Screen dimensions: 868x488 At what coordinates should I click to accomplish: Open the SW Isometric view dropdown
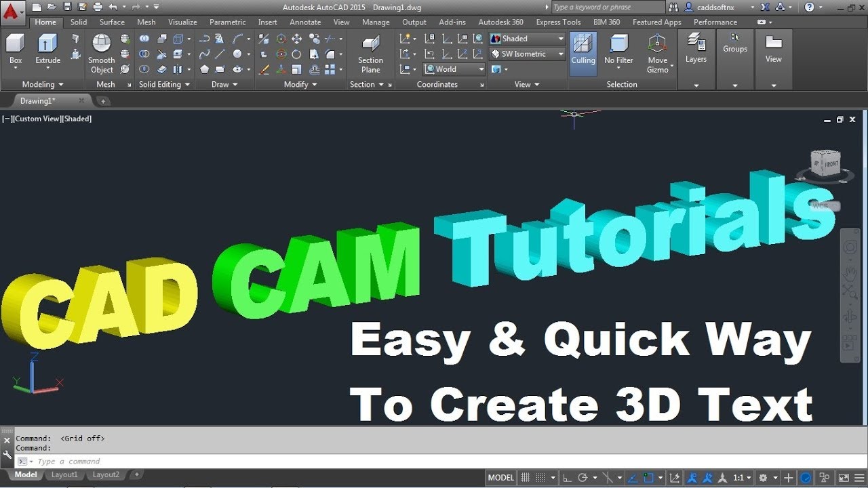point(528,54)
